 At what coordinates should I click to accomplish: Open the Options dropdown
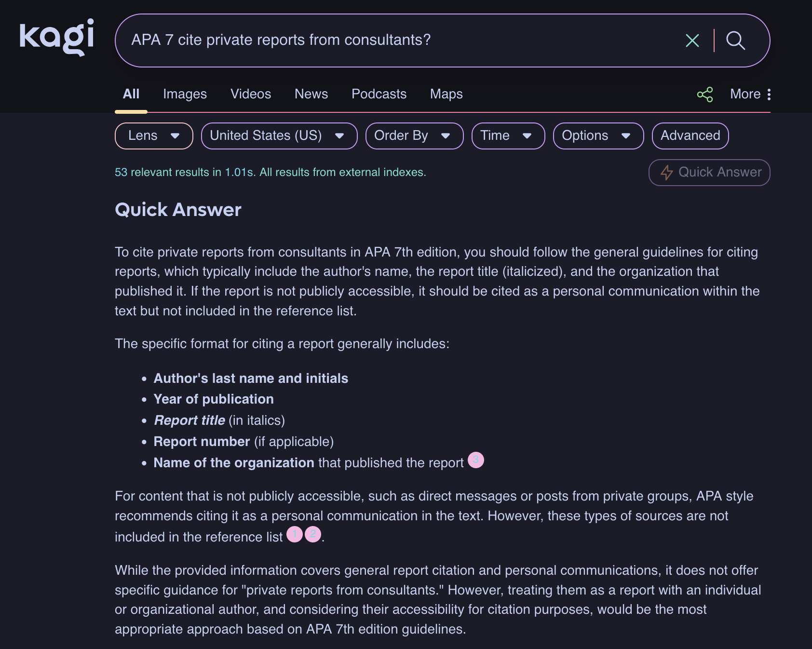598,136
